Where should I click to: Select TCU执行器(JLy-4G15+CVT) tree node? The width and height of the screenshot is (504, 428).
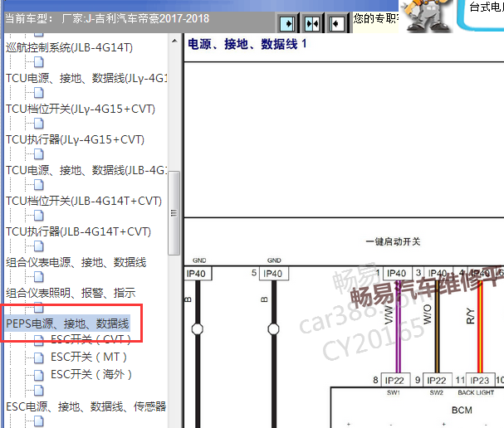(75, 139)
